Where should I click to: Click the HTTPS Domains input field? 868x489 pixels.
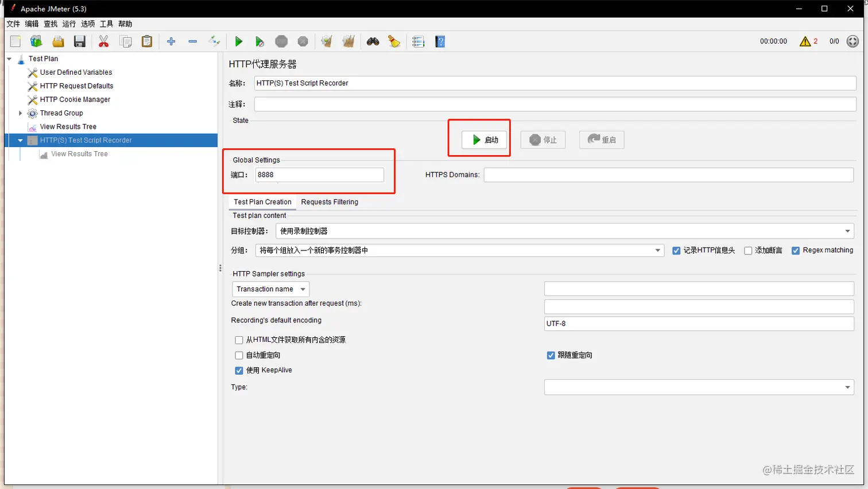coord(669,175)
